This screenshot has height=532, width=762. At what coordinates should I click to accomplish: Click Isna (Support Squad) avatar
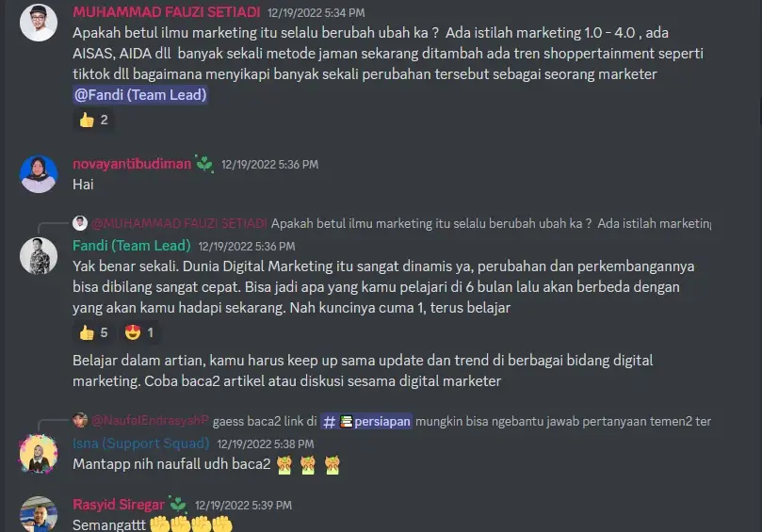[39, 454]
